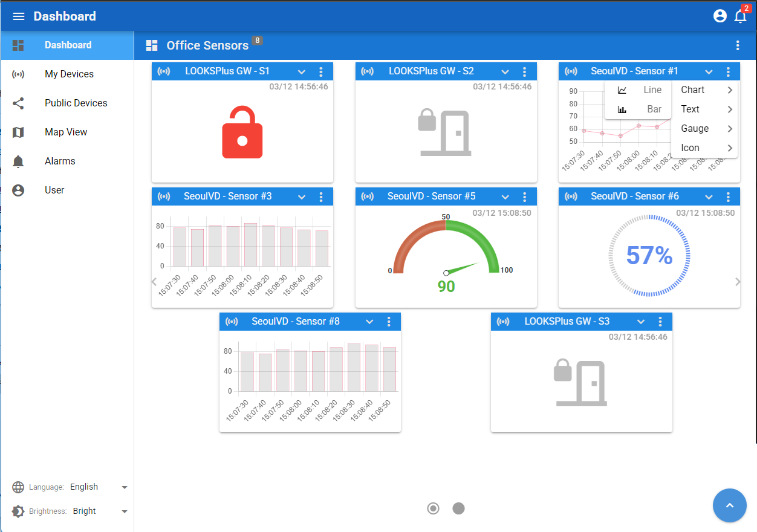Open the LOOKSPlus GW - S1 kebab menu
Screen dimensions: 757x532
pyautogui.click(x=321, y=71)
